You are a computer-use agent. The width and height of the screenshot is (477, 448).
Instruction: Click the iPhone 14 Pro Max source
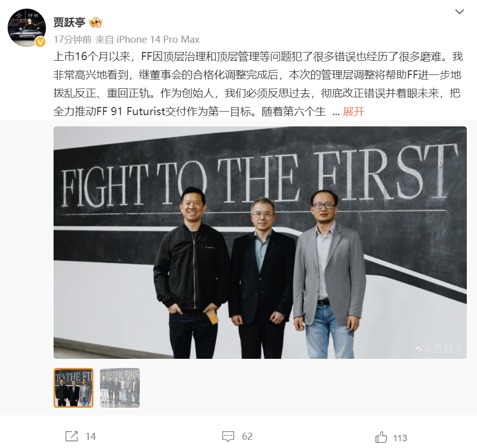point(158,40)
